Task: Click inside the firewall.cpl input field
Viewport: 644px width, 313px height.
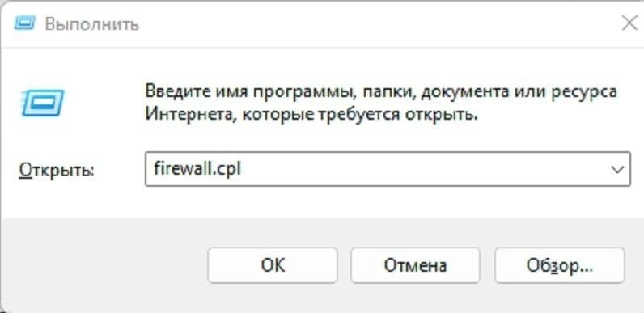Action: coord(388,169)
